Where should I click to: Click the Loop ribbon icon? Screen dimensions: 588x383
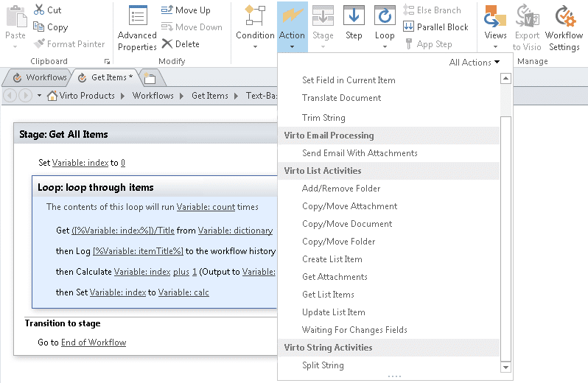tap(385, 15)
